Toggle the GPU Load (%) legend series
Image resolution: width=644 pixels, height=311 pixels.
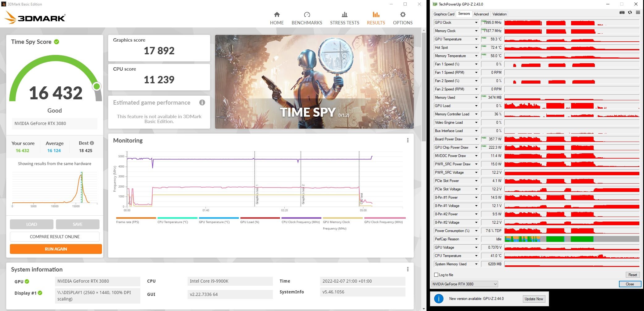tap(260, 220)
